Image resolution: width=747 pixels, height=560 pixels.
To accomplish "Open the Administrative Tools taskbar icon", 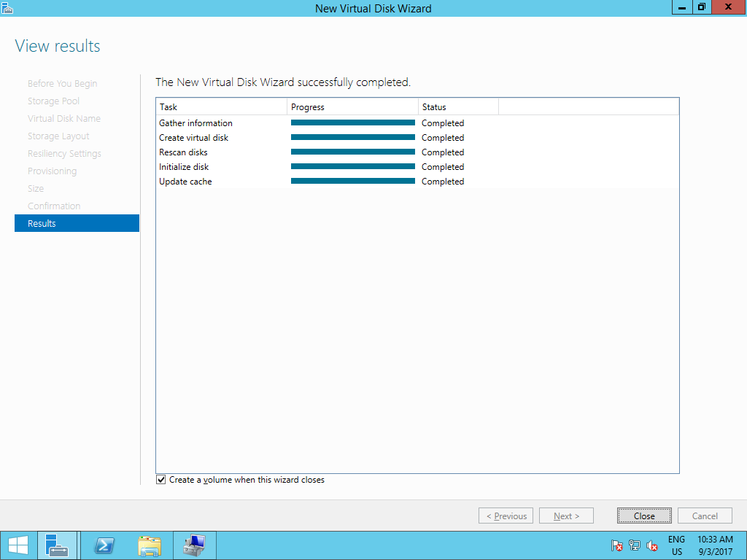I will pos(195,545).
